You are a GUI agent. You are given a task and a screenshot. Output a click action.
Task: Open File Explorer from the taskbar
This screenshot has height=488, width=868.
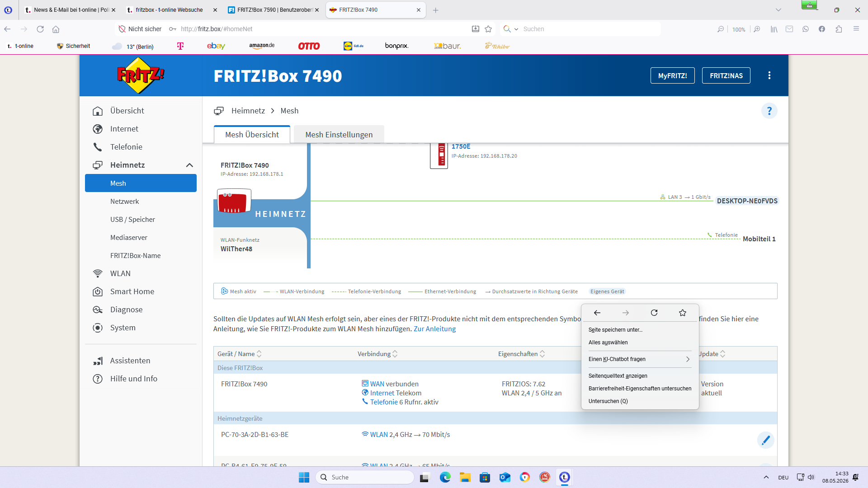click(x=465, y=477)
